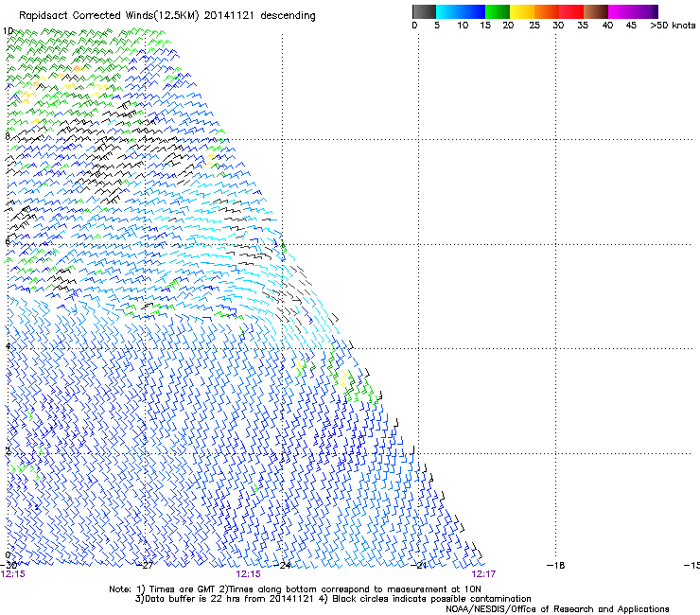Viewport: 700px width, 615px height.
Task: Click the '35' label on the color scale
Action: click(x=583, y=26)
